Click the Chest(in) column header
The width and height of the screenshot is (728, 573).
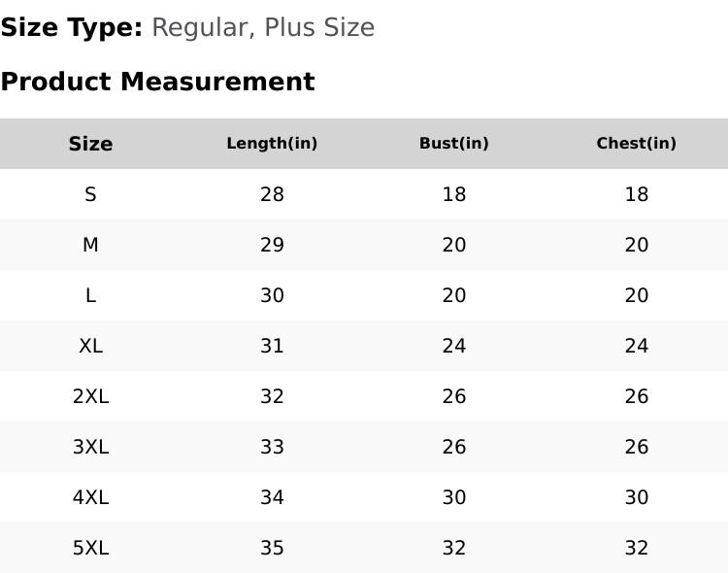click(636, 144)
